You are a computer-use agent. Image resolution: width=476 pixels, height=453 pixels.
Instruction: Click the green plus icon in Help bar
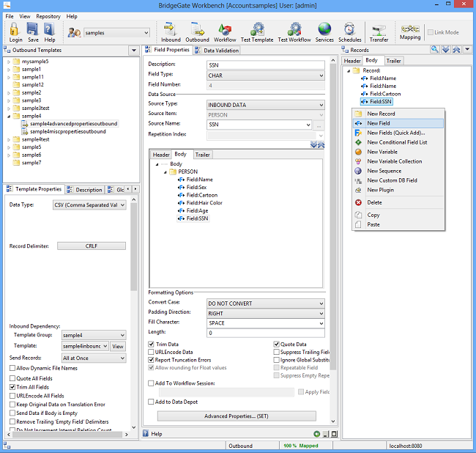pos(317,434)
